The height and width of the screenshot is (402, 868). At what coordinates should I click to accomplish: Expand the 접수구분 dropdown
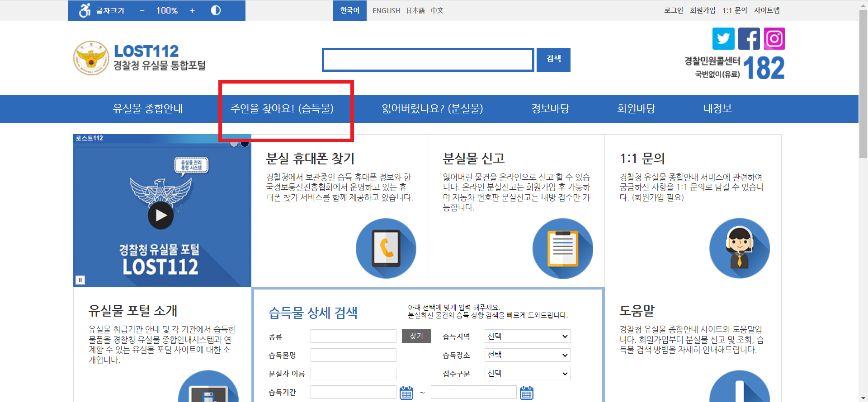tap(527, 374)
